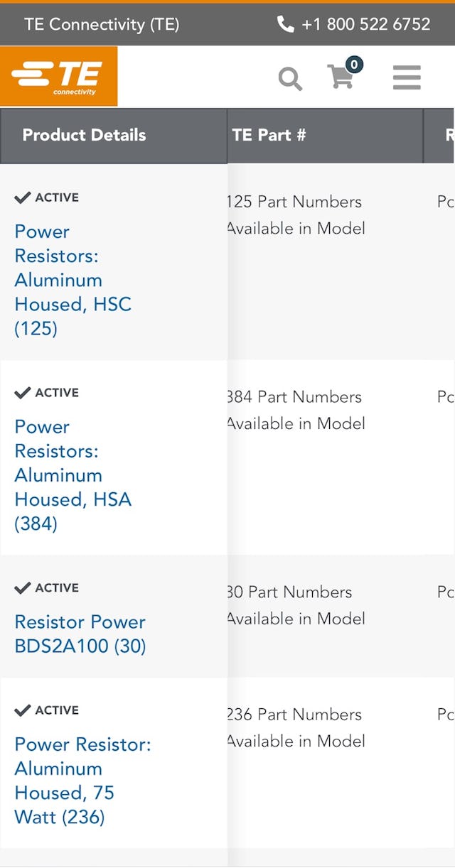Click the ACTIVE checkmark beside BDS2A100
Viewport: 455px width, 868px height.
(23, 587)
